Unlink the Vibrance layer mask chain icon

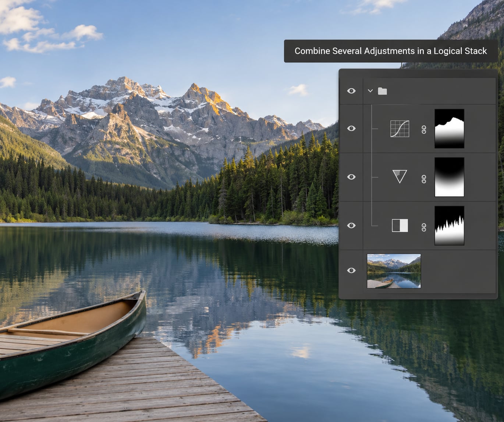click(424, 179)
